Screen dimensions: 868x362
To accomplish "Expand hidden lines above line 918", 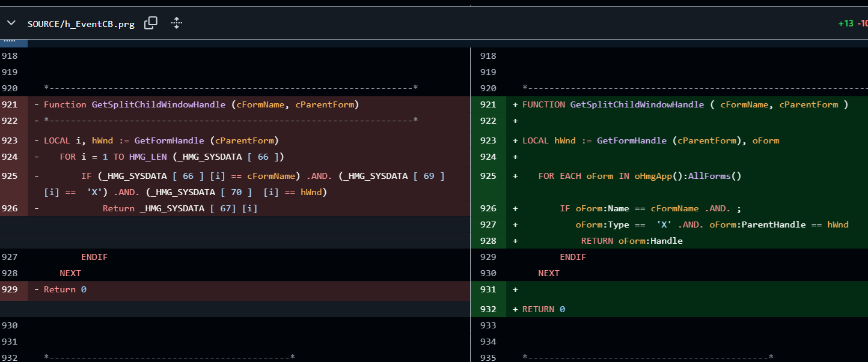I will pos(13,43).
